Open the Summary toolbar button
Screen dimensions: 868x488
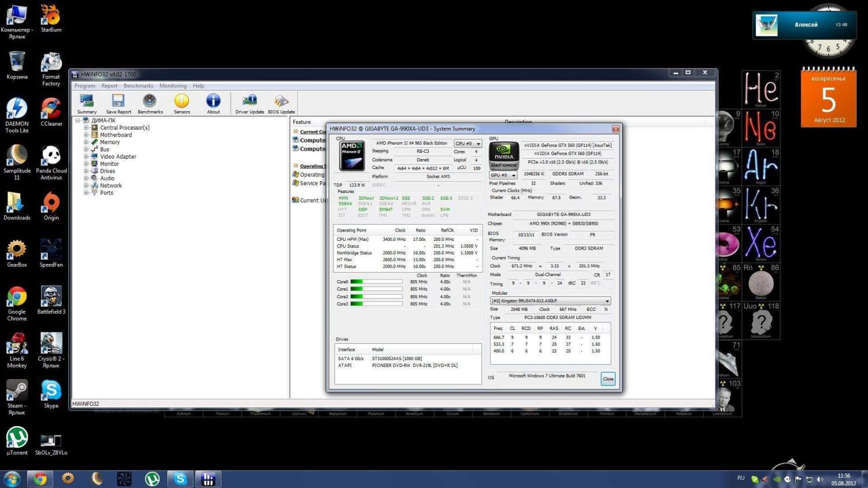87,104
